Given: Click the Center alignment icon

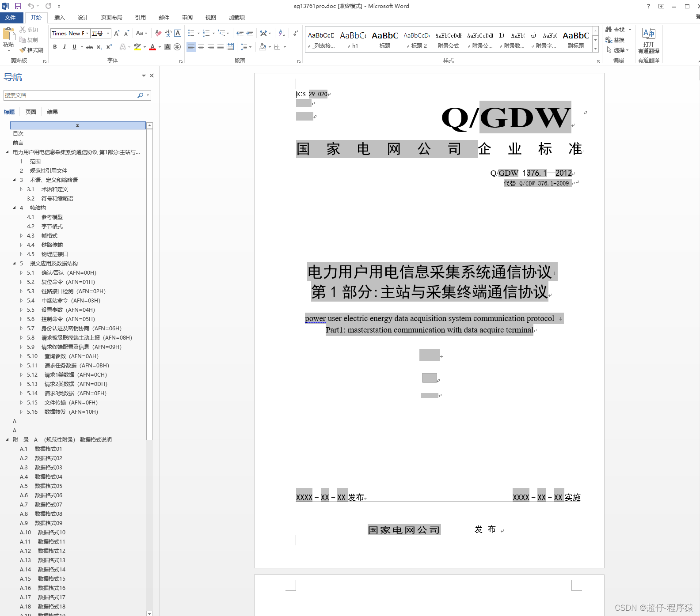Looking at the screenshot, I should coord(201,47).
